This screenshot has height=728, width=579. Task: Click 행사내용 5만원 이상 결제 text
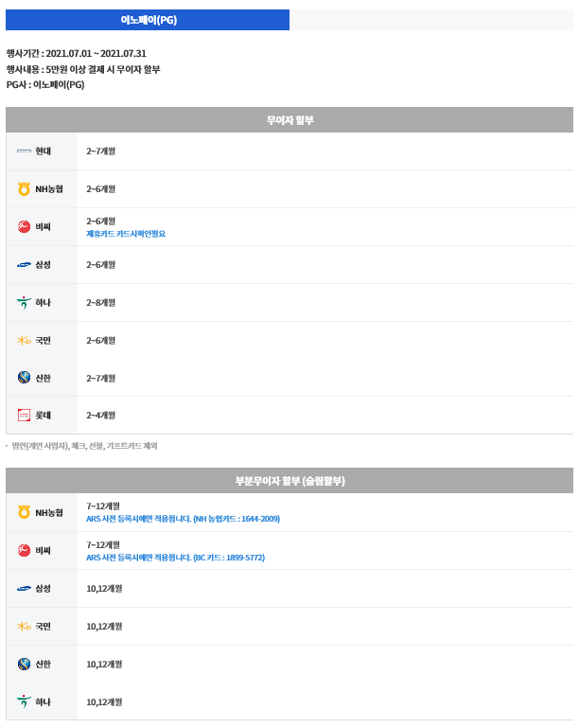point(83,69)
